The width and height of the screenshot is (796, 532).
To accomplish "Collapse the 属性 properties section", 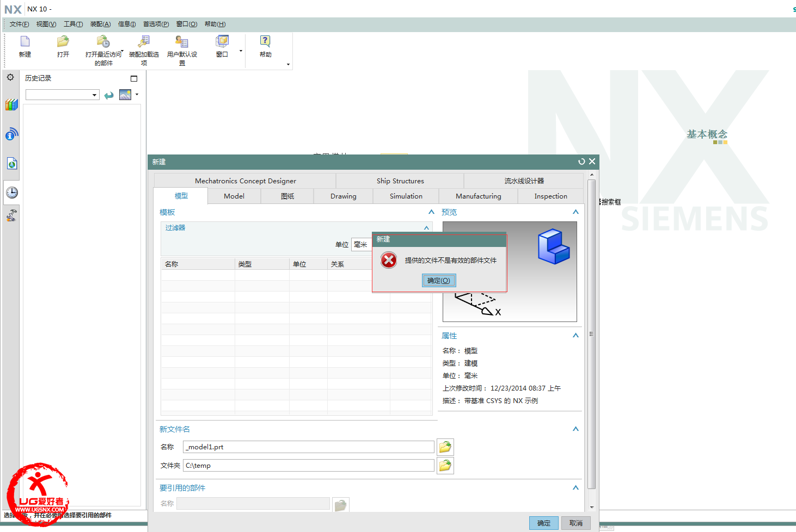I will coord(575,336).
